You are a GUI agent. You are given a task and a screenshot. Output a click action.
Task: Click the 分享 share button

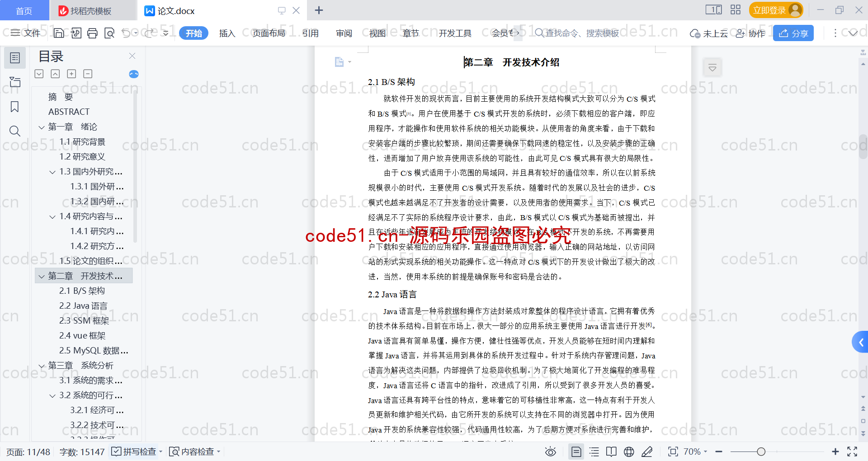[x=793, y=33]
